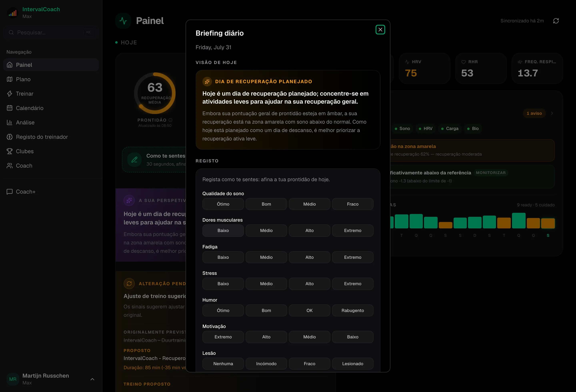Click the RHR 53 metric card
This screenshot has width=576, height=392.
coord(481,68)
